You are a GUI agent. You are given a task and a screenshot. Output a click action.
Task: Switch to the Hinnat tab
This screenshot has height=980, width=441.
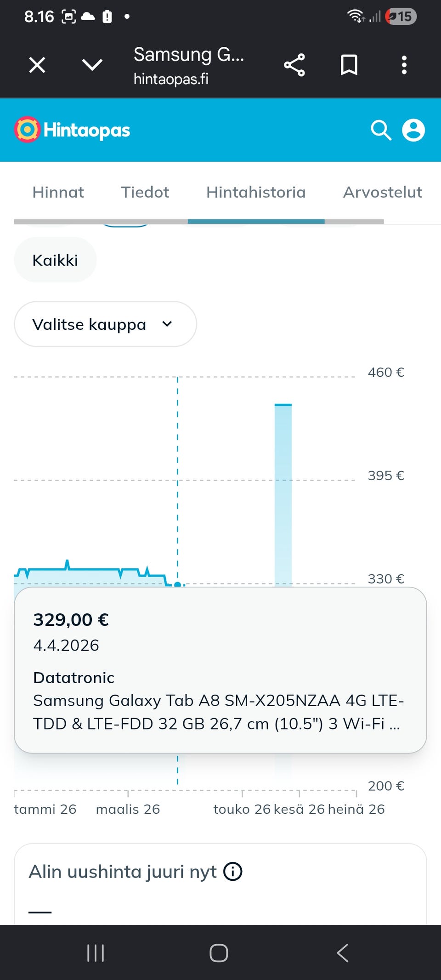coord(58,192)
